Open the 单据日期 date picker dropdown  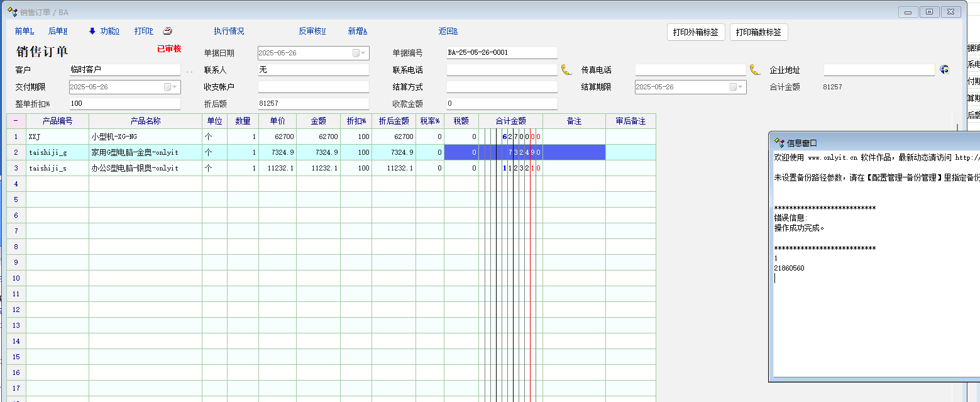[360, 53]
